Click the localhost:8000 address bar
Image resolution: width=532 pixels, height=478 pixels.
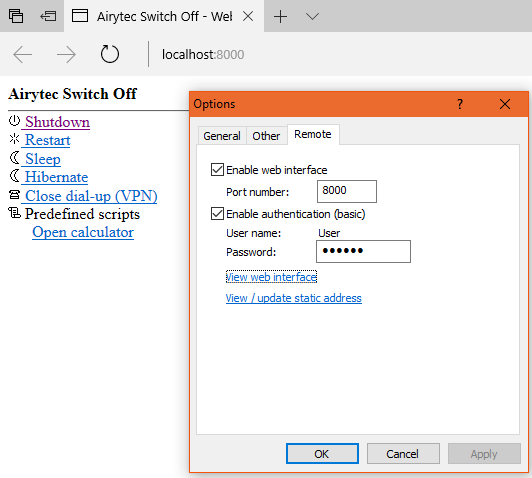[x=203, y=55]
